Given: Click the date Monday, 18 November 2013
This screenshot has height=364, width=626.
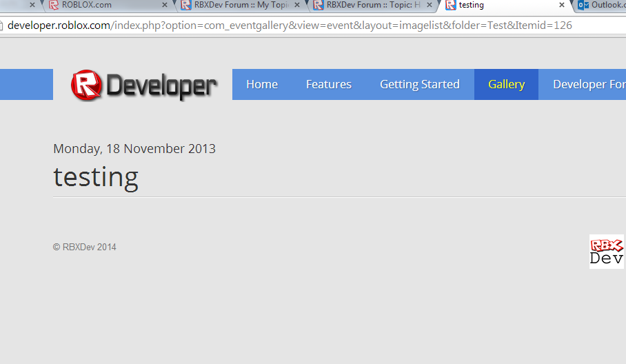Looking at the screenshot, I should pos(134,148).
